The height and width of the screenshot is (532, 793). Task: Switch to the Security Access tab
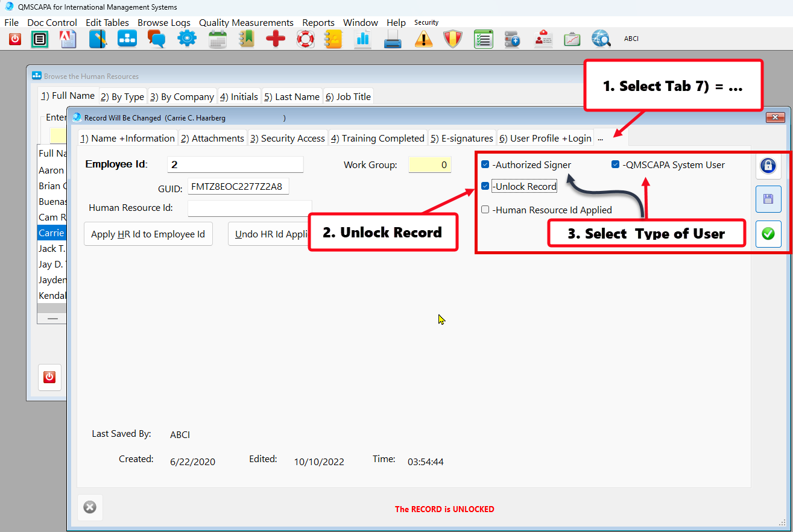point(287,138)
